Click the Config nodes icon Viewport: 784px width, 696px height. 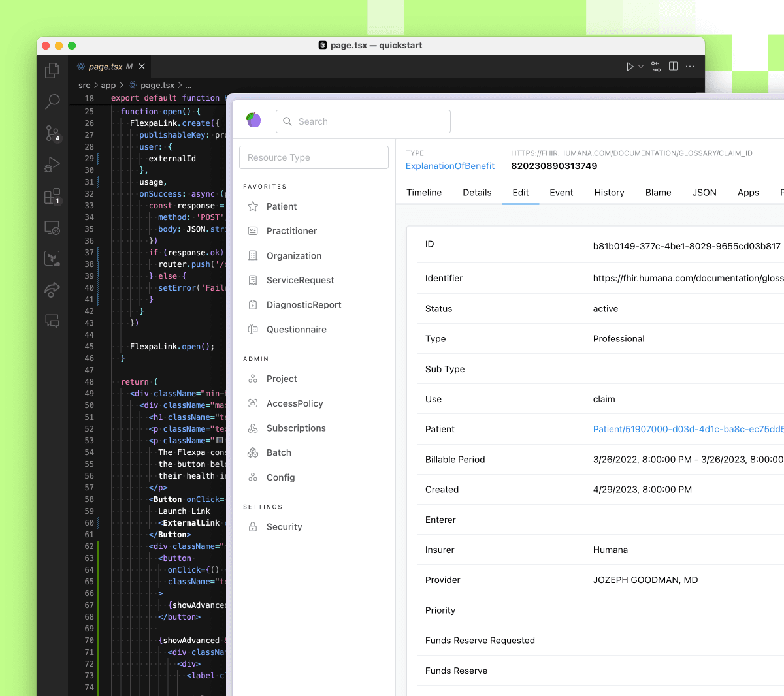[253, 477]
